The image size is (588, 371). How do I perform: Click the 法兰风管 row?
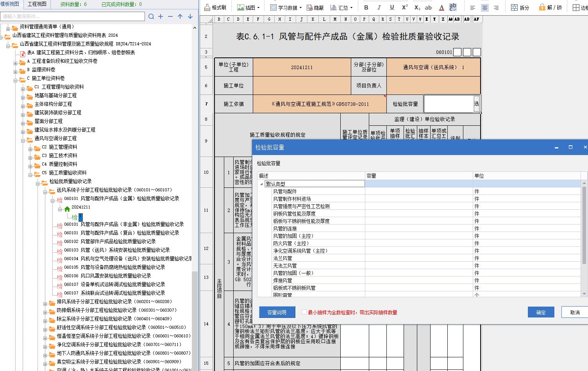coord(419,258)
